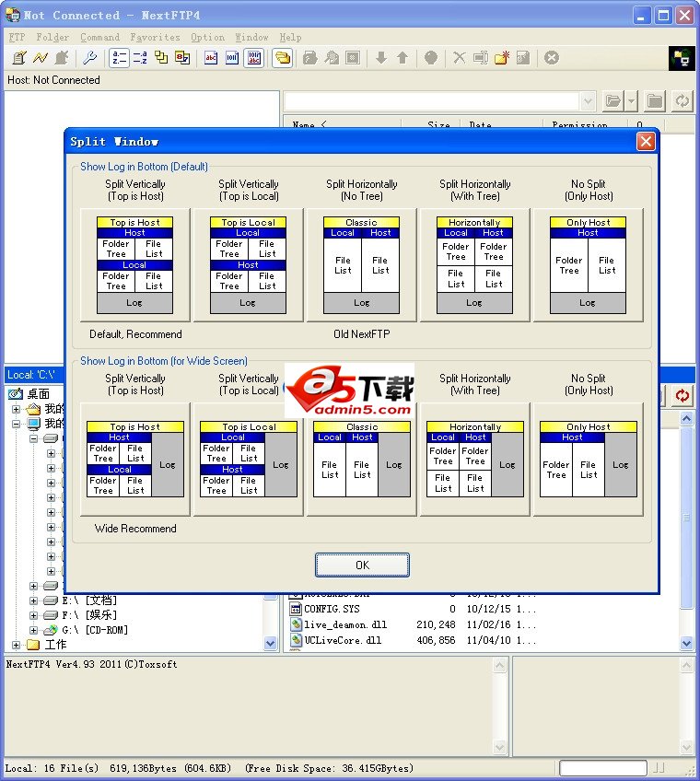Expand the G:\ CD-ROM tree node
Screen dimensions: 700x781
tap(34, 630)
